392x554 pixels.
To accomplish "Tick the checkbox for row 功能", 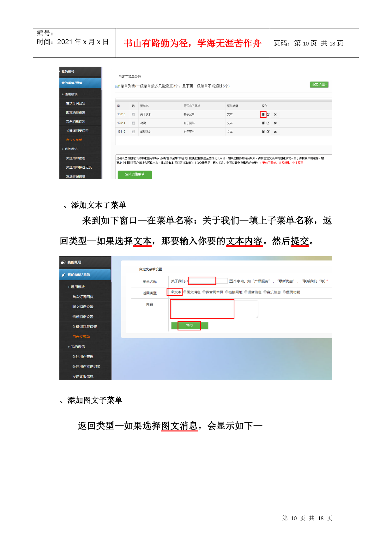I will tap(133, 123).
